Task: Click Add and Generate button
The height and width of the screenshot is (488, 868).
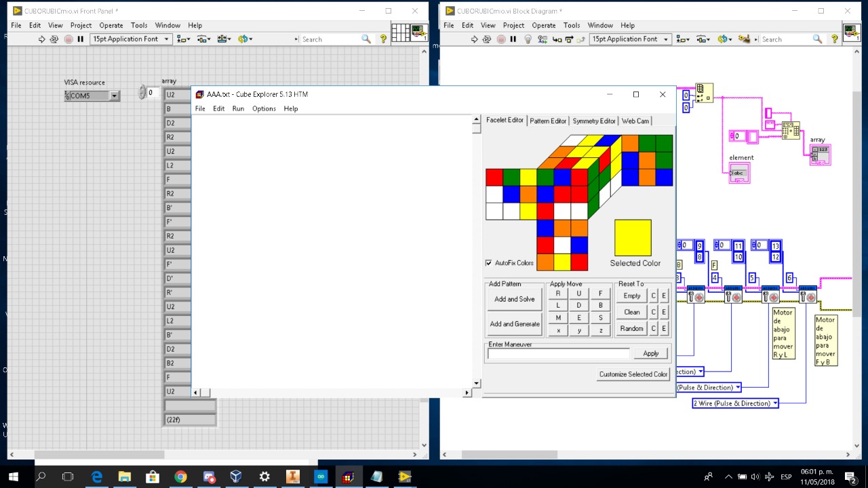Action: [514, 324]
